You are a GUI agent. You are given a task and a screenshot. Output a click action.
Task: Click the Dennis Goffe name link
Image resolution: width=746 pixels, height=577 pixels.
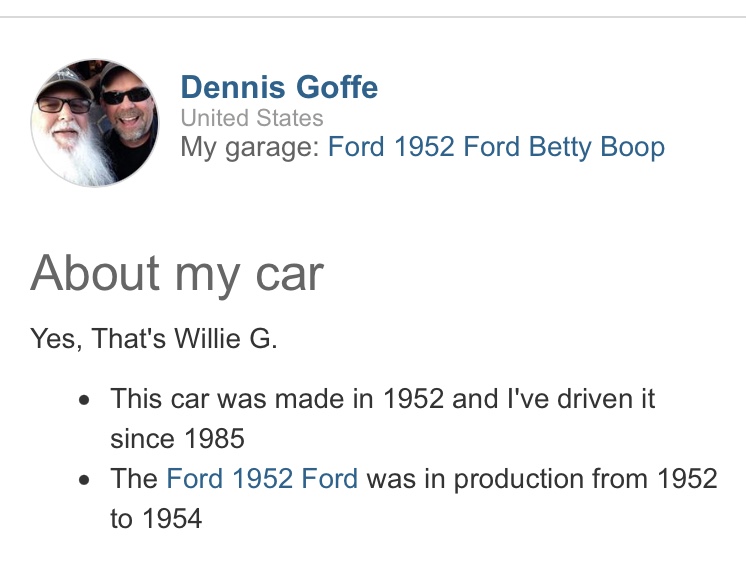click(279, 87)
